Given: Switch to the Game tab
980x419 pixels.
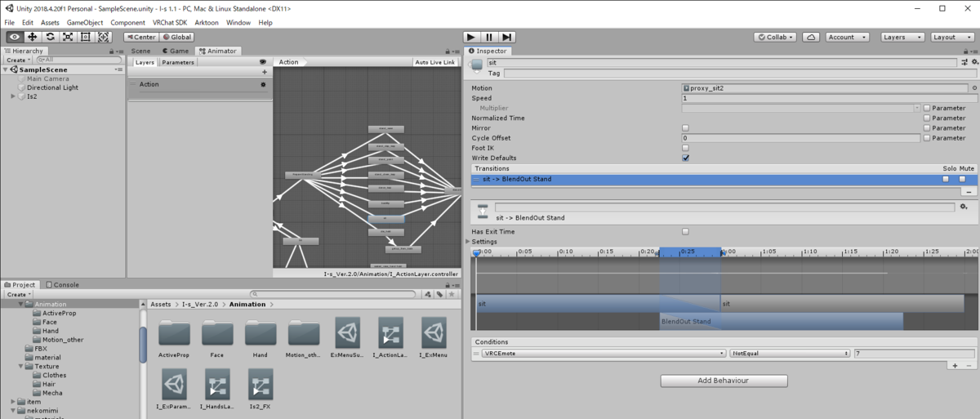Looking at the screenshot, I should pyautogui.click(x=175, y=51).
